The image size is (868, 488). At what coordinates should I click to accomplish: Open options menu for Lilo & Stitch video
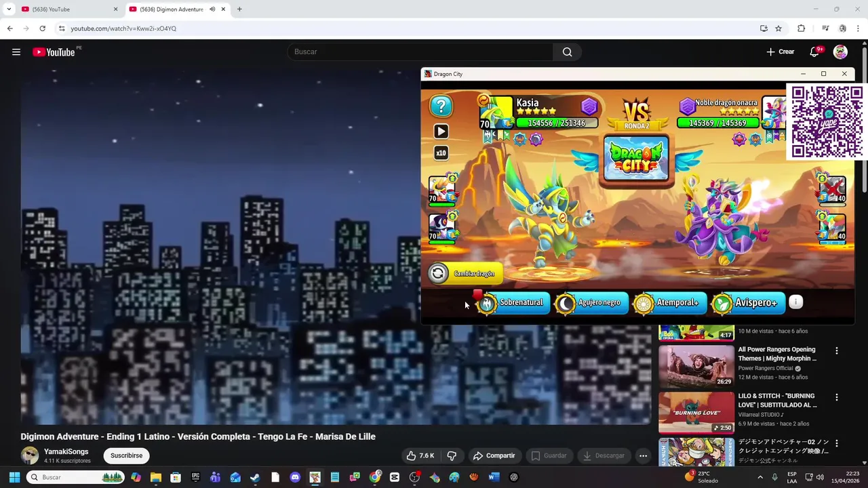[836, 397]
